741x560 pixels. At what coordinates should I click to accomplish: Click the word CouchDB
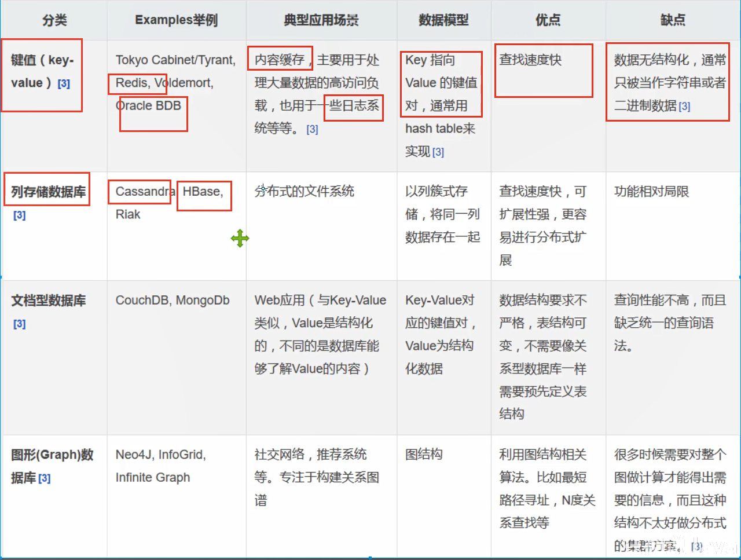pyautogui.click(x=142, y=301)
